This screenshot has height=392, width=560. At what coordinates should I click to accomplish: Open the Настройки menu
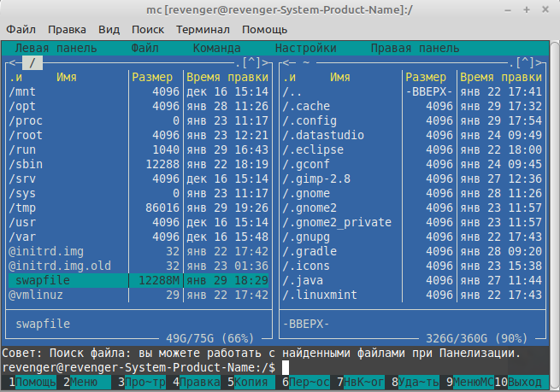306,48
